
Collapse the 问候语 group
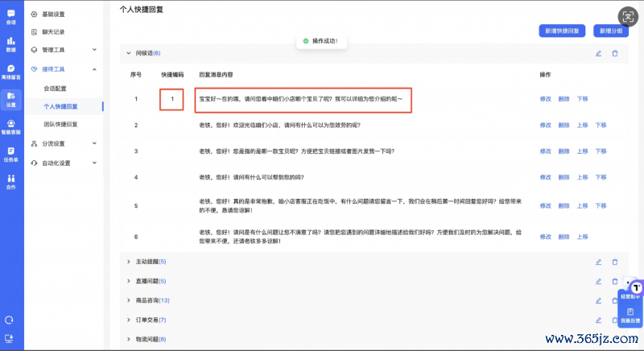click(129, 53)
